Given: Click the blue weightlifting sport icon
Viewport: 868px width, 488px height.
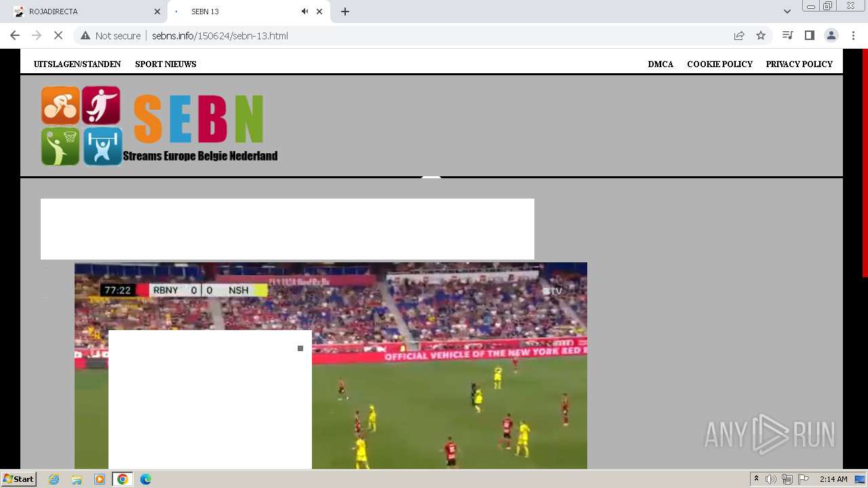Looking at the screenshot, I should pyautogui.click(x=102, y=146).
